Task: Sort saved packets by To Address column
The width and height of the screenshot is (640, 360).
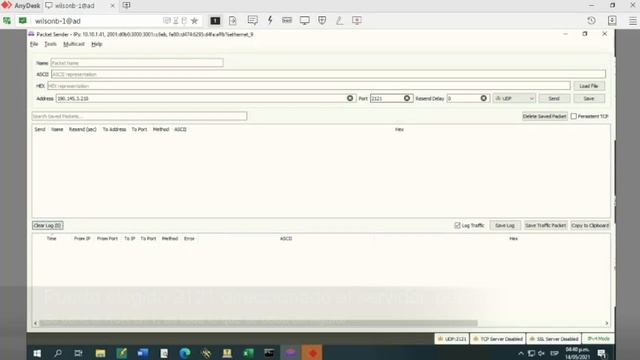Action: click(114, 129)
